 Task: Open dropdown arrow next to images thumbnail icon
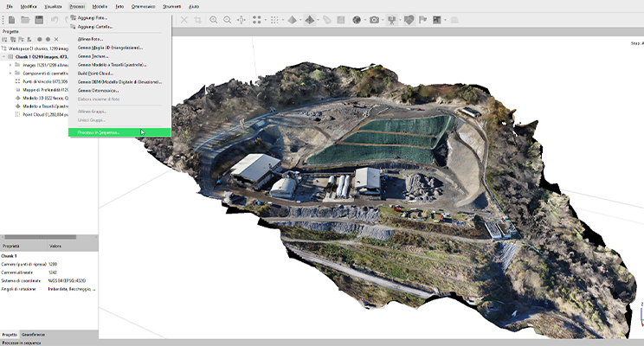coord(445,20)
